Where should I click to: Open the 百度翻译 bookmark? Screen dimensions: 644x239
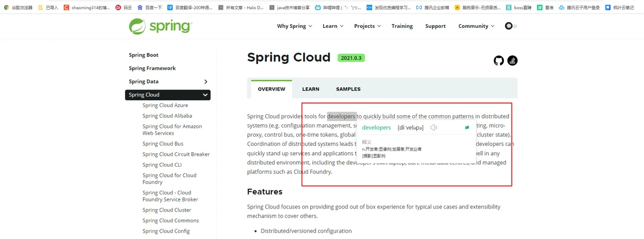point(189,8)
